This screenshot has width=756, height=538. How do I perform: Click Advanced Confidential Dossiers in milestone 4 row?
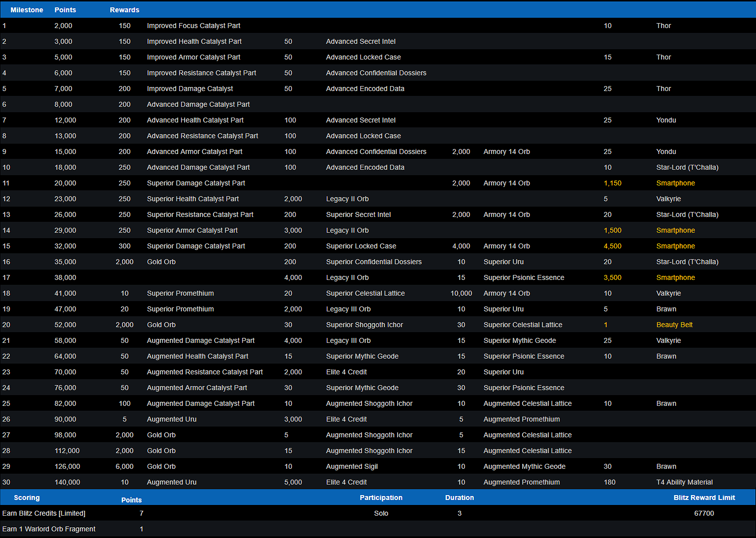(x=376, y=73)
